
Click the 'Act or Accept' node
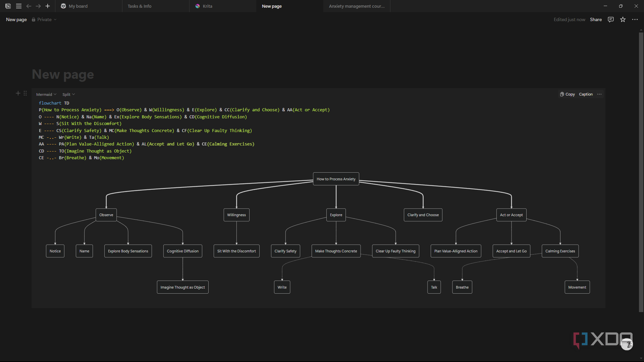511,215
